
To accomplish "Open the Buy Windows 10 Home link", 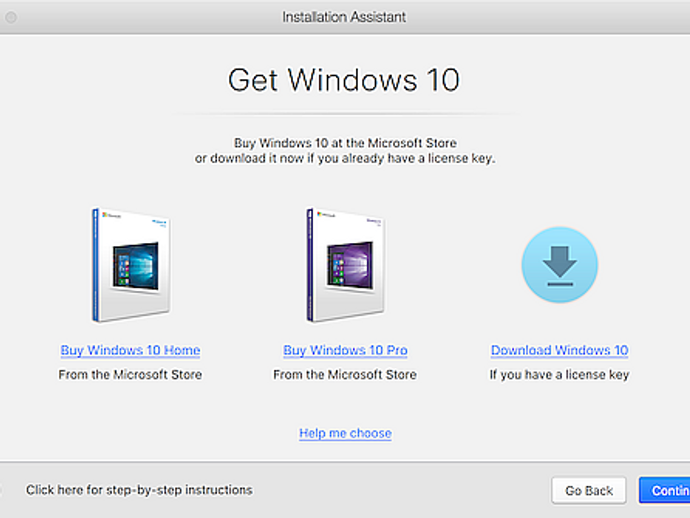I will tap(130, 350).
